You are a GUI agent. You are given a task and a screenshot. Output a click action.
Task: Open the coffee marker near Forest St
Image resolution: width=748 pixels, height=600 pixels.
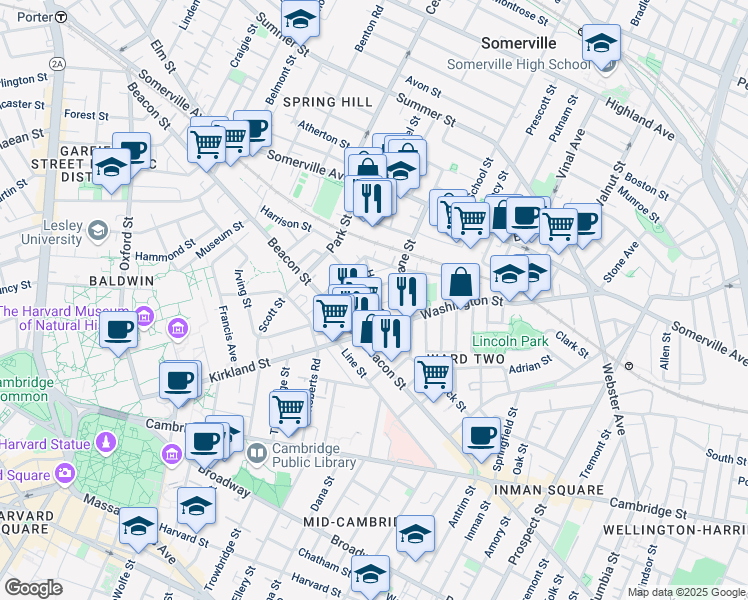pyautogui.click(x=135, y=150)
